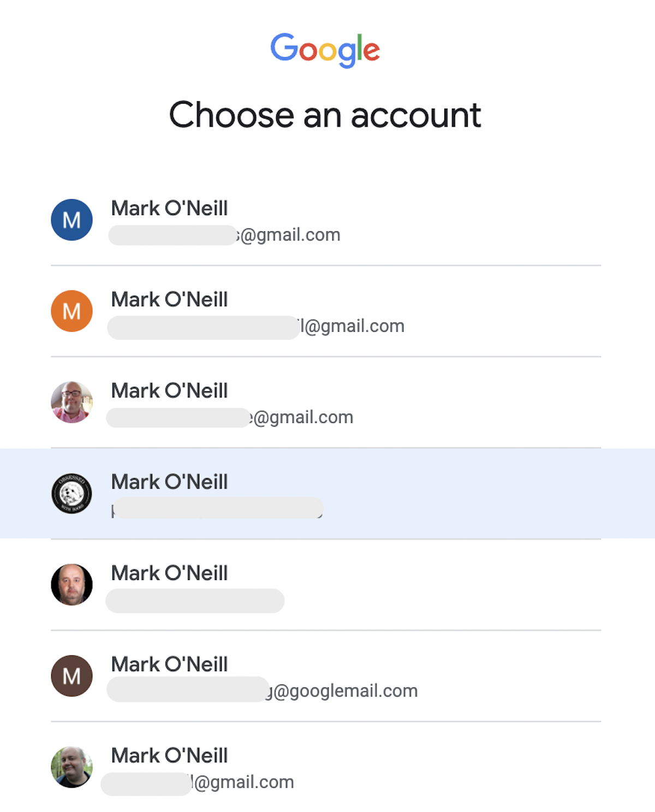The height and width of the screenshot is (812, 655).
Task: Select the photo avatar with black background
Action: [72, 584]
